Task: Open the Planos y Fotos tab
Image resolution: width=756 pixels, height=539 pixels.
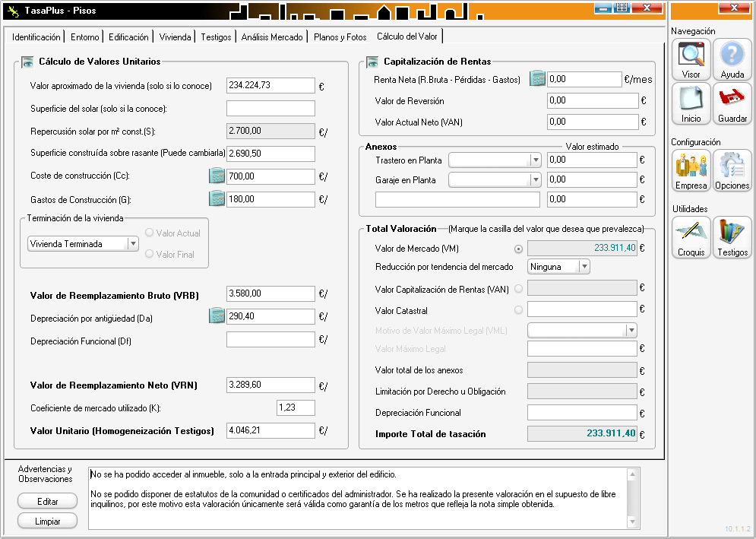Action: click(340, 36)
